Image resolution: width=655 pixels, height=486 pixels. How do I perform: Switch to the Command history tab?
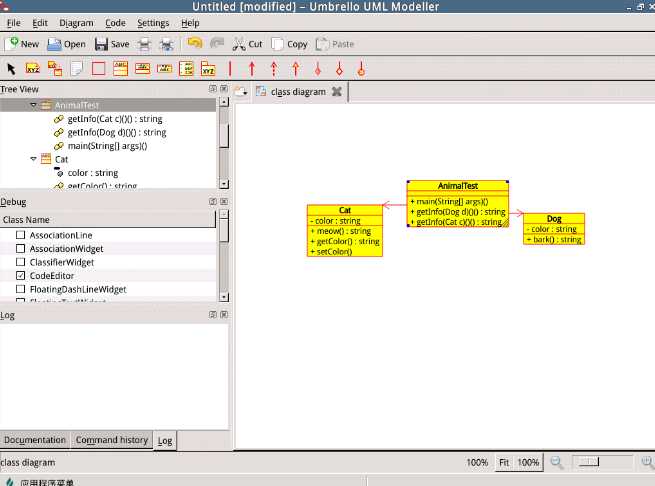coord(112,440)
